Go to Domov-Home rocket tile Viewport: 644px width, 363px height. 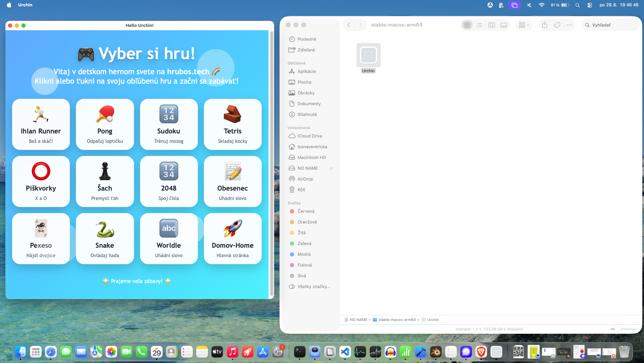tap(233, 239)
